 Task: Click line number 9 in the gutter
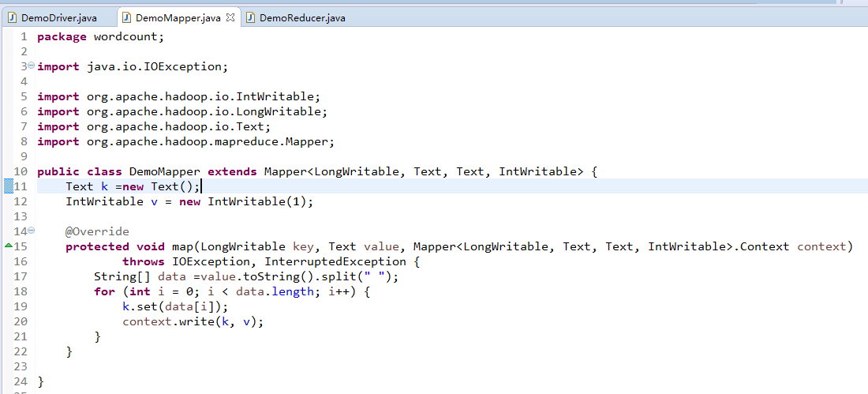coord(23,157)
